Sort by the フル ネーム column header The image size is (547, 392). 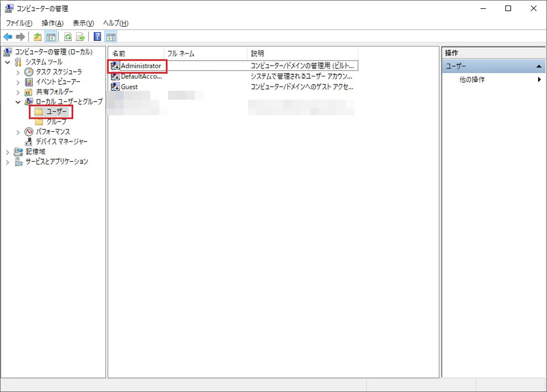pos(206,53)
